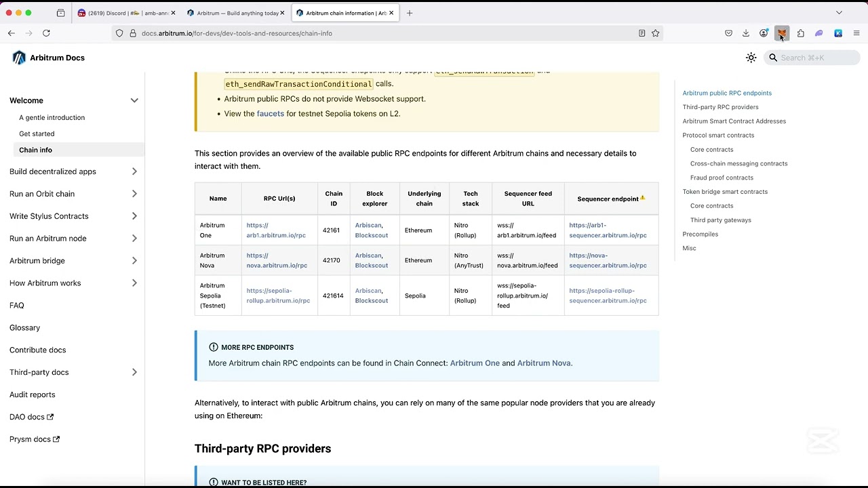Open Arbitrum Nova Chain Connect link
Image resolution: width=868 pixels, height=488 pixels.
pos(544,363)
